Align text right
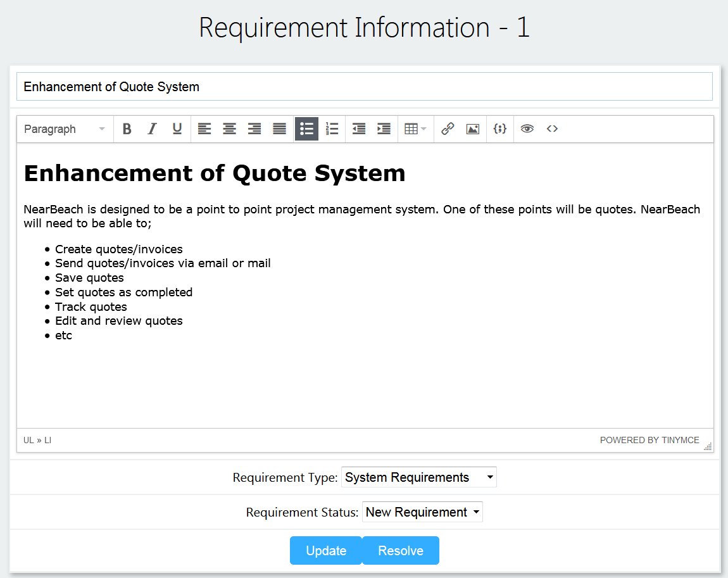The height and width of the screenshot is (578, 728). pos(254,129)
